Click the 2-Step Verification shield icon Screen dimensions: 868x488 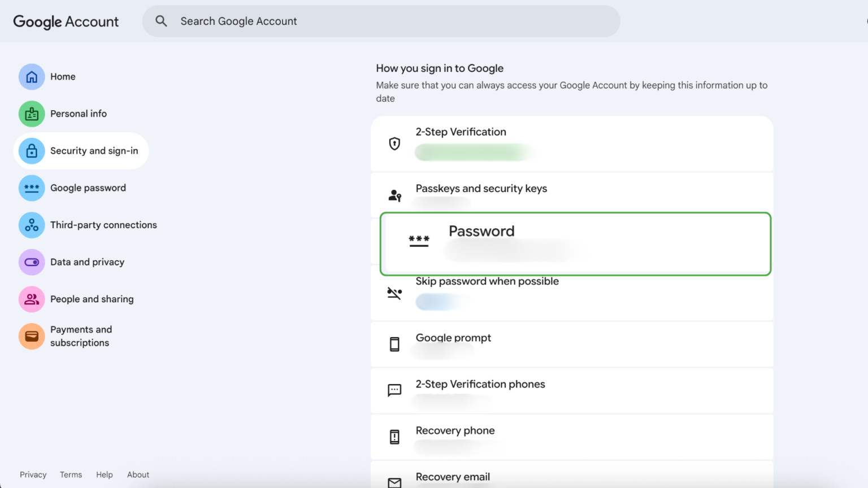pyautogui.click(x=394, y=143)
